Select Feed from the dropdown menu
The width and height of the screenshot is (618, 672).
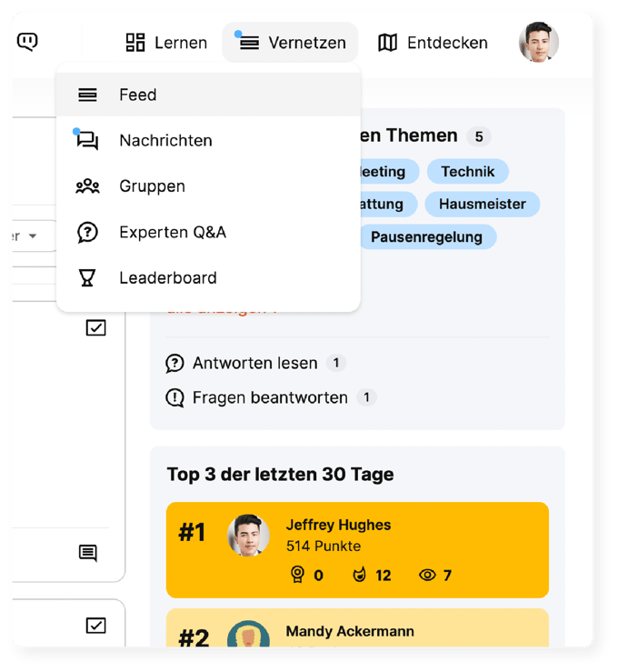click(x=137, y=95)
